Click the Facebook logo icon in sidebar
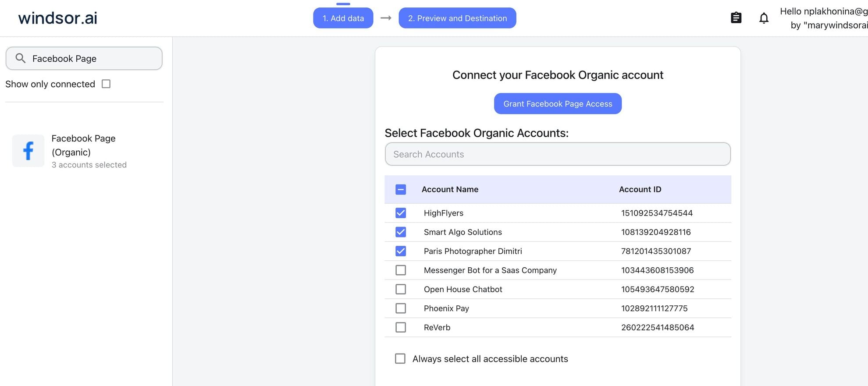This screenshot has height=386, width=868. coord(28,151)
